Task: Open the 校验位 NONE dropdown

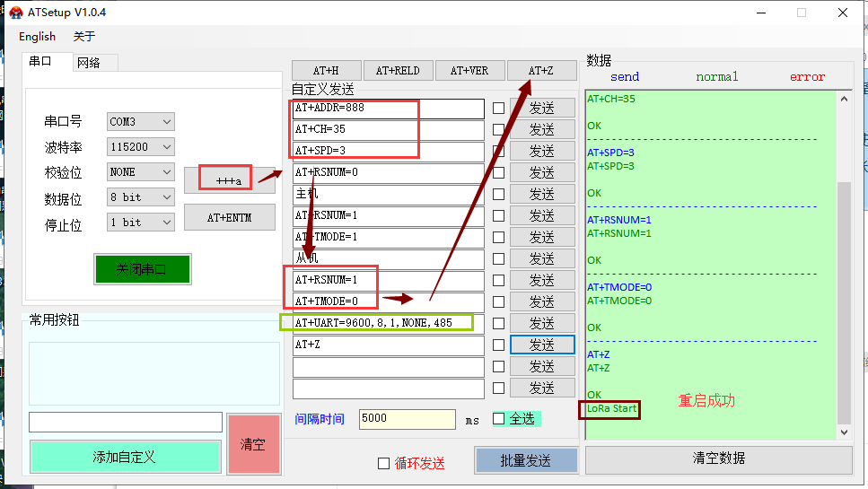Action: pos(141,171)
